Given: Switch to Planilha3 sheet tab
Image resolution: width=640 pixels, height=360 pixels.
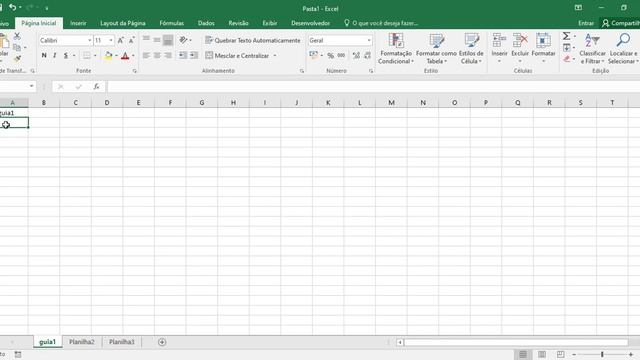Looking at the screenshot, I should pos(122,342).
